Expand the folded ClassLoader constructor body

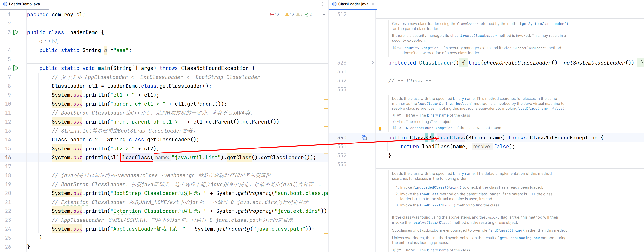[372, 63]
